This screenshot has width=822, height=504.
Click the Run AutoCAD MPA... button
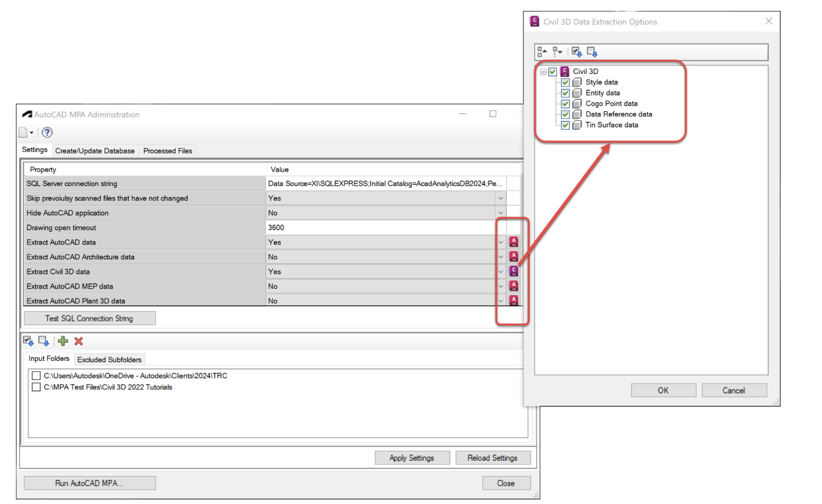[x=90, y=483]
